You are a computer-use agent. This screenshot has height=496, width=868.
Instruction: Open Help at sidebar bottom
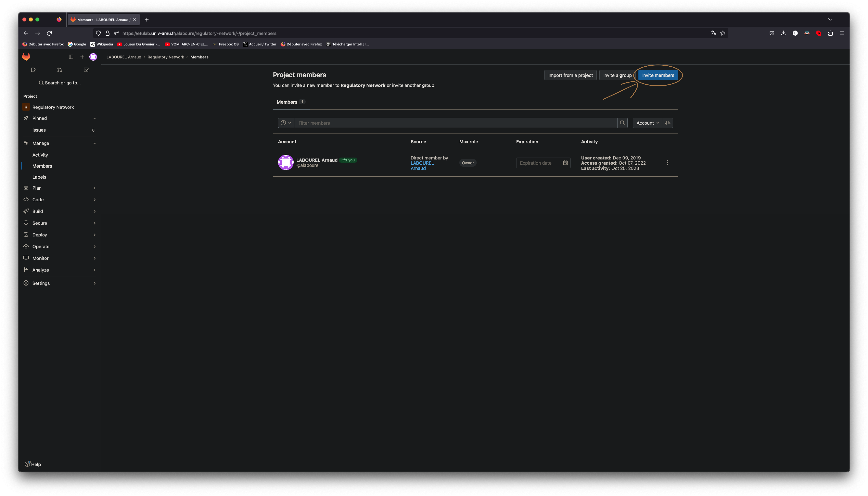click(x=33, y=464)
